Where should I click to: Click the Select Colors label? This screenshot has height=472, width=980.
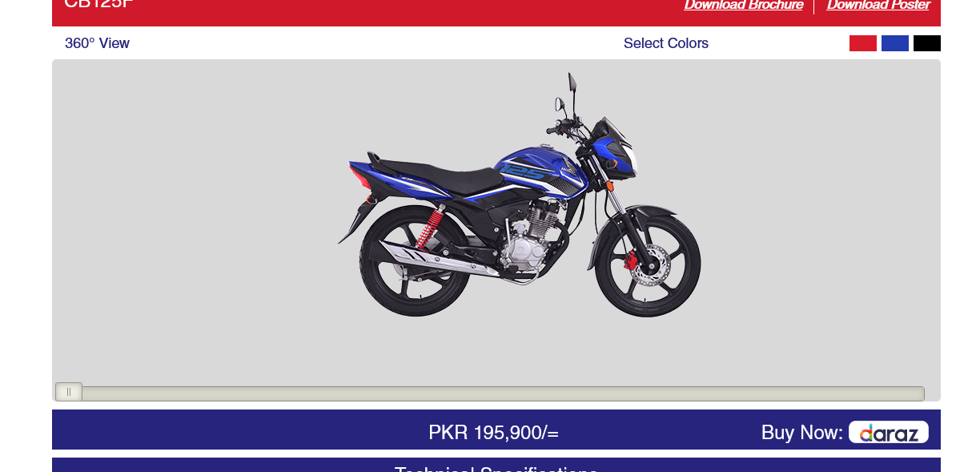666,43
